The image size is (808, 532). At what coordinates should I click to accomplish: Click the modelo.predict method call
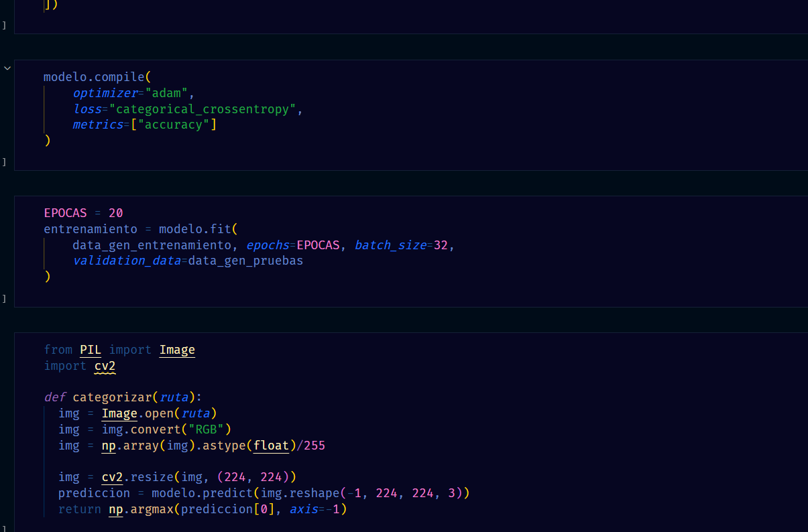[203, 493]
